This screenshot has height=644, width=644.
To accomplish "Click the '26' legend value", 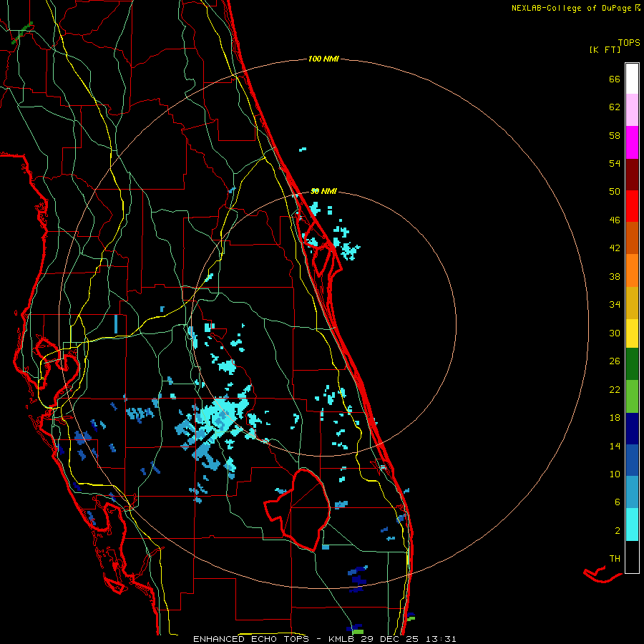I will (615, 361).
